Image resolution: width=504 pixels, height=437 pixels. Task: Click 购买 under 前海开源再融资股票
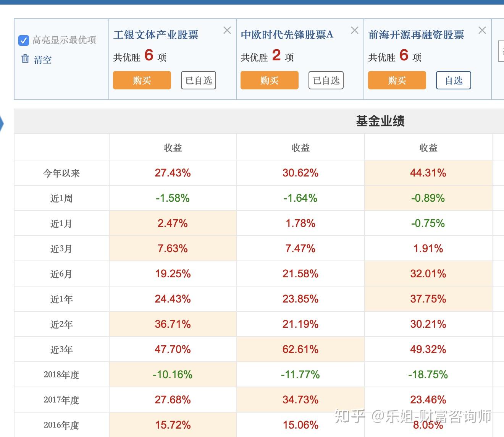(397, 80)
